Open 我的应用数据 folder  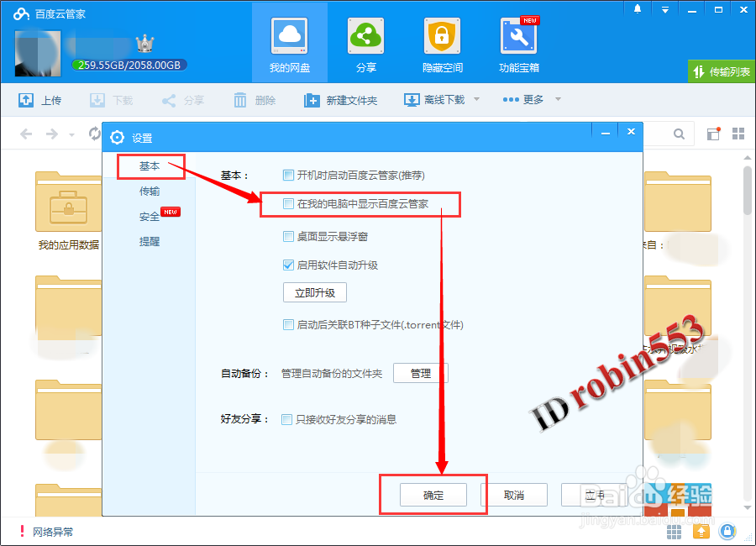point(69,210)
